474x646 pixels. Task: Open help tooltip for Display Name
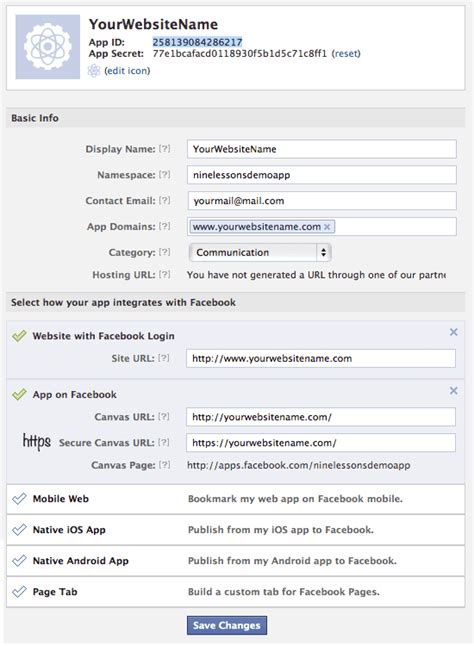(164, 149)
